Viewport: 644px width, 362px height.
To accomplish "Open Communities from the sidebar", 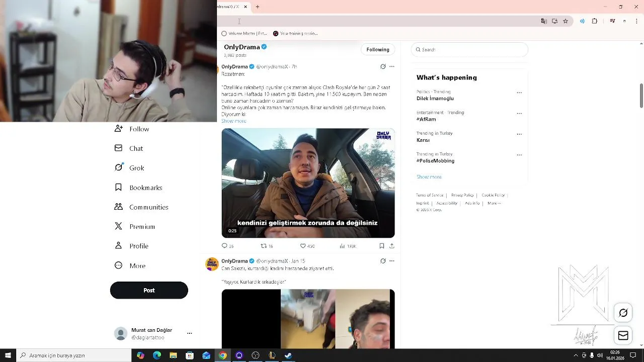I will (x=141, y=207).
